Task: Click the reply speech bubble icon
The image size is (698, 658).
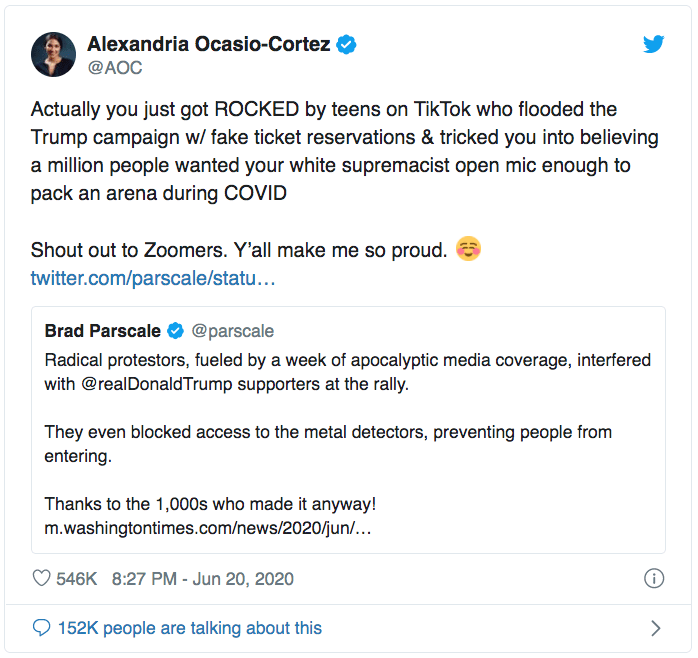Action: point(41,628)
